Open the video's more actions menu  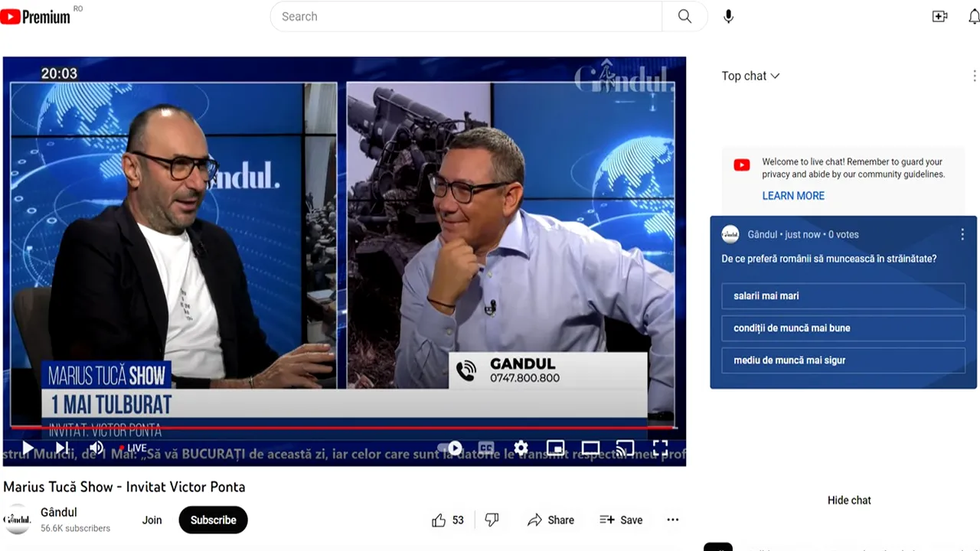click(x=672, y=520)
